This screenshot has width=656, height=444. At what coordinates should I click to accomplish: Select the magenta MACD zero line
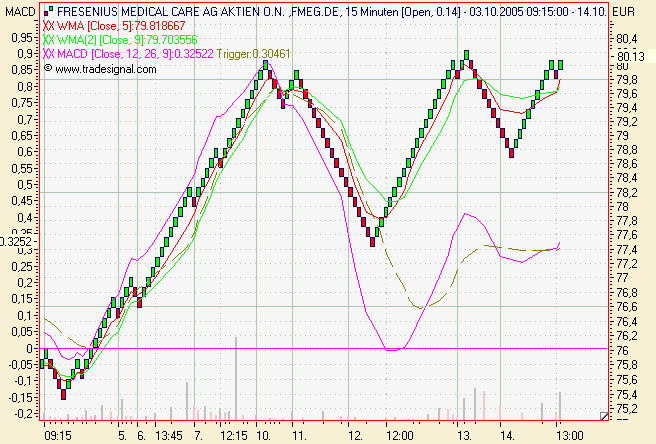point(324,348)
